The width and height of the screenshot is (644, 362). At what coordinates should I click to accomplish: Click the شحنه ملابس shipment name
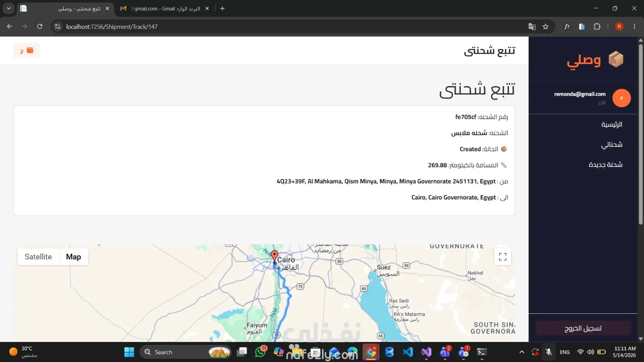point(469,133)
